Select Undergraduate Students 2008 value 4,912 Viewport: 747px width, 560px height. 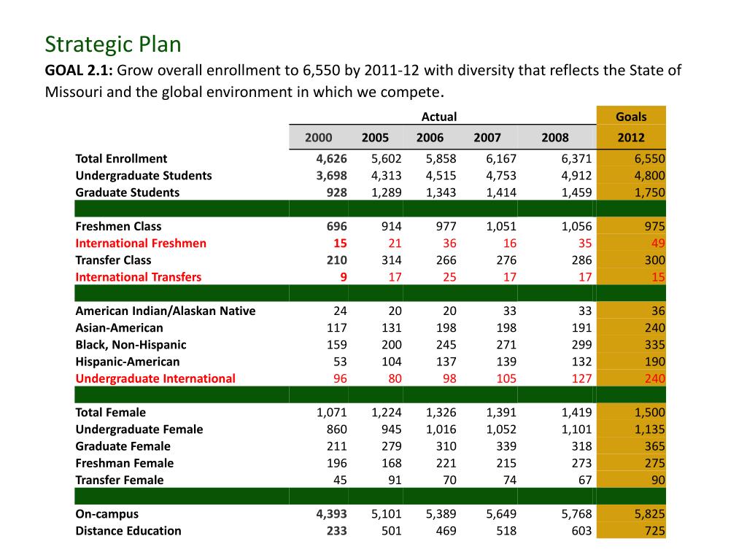click(576, 176)
